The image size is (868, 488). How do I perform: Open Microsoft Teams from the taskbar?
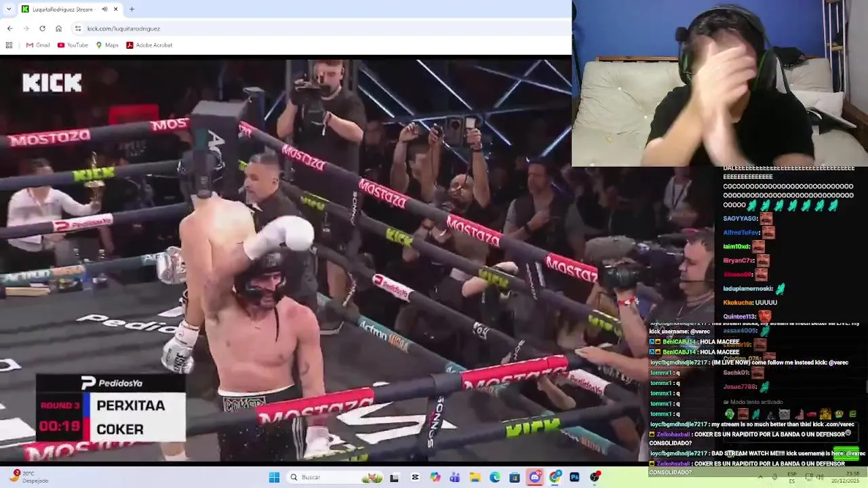point(455,477)
